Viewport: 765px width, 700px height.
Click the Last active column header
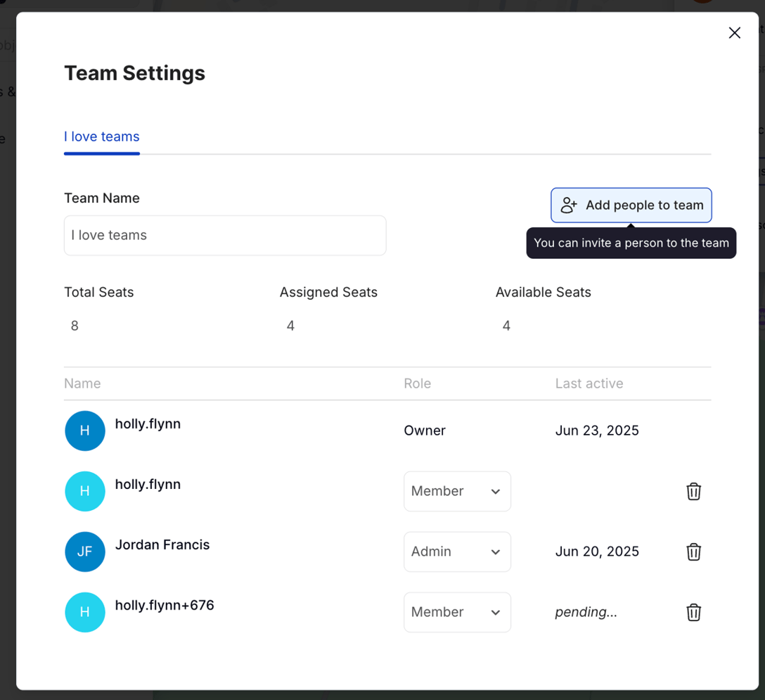tap(589, 383)
